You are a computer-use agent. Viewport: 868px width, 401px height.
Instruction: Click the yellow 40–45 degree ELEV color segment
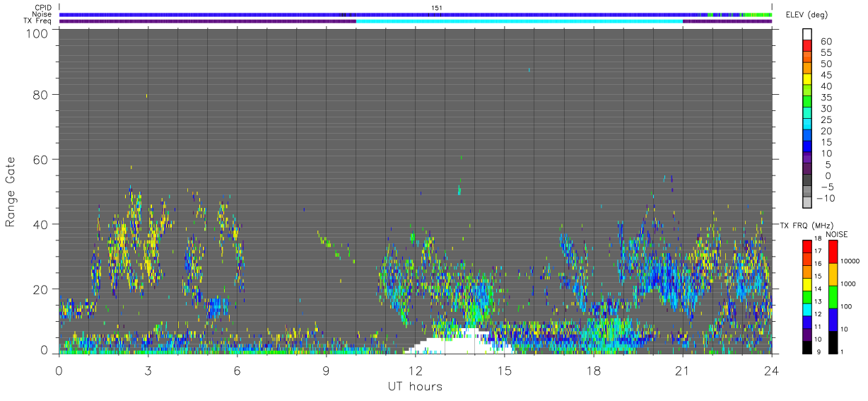[807, 79]
